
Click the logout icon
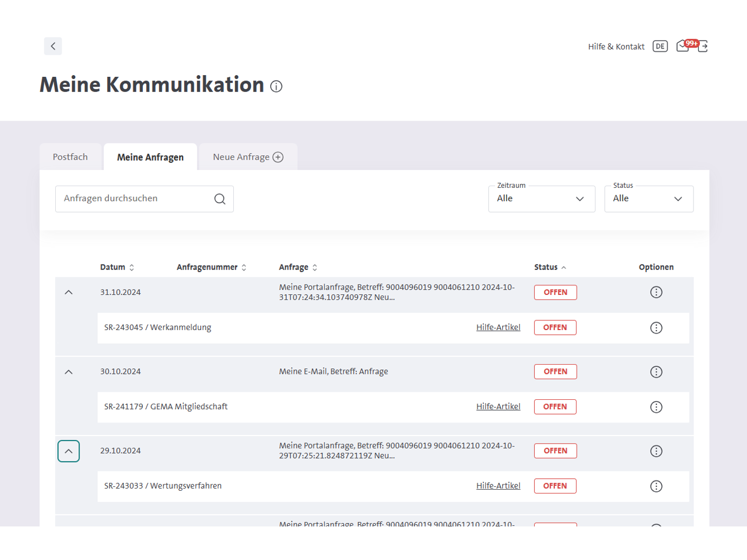[x=703, y=47]
